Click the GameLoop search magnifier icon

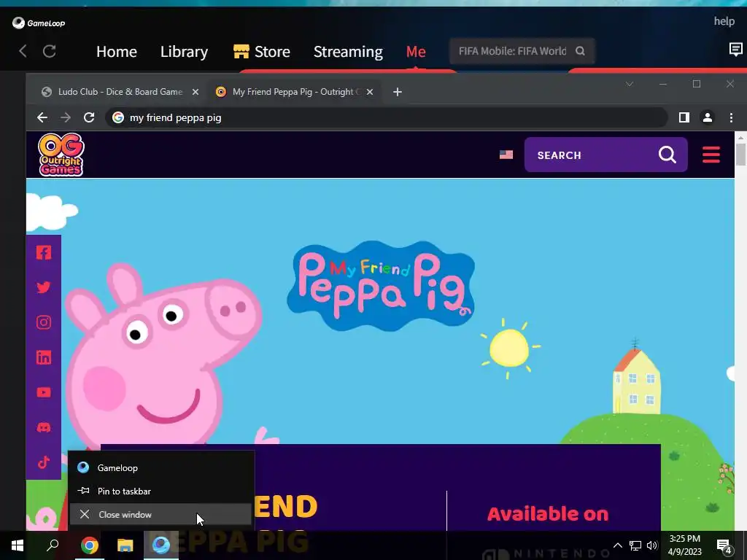click(580, 51)
